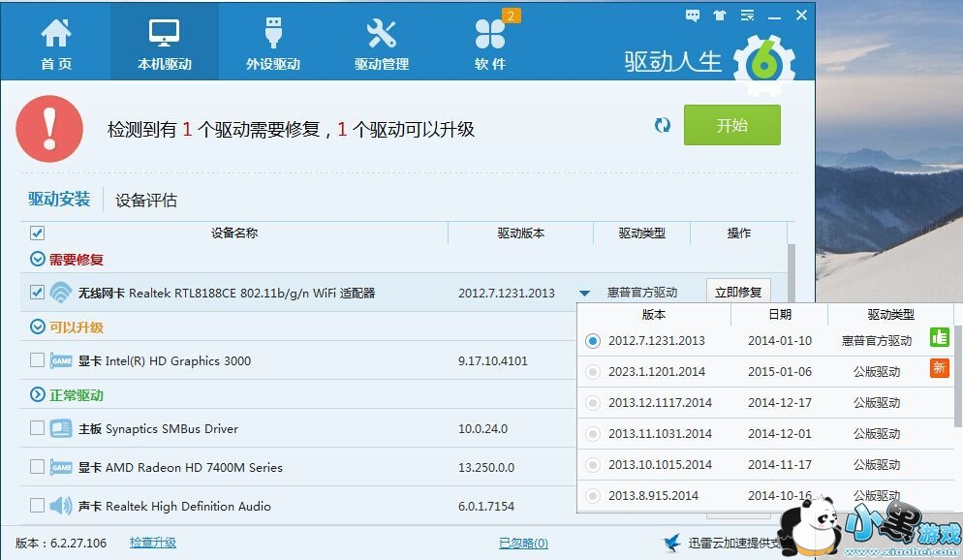The height and width of the screenshot is (560, 963).
Task: Click the feedback chat icon in title bar
Action: point(692,16)
